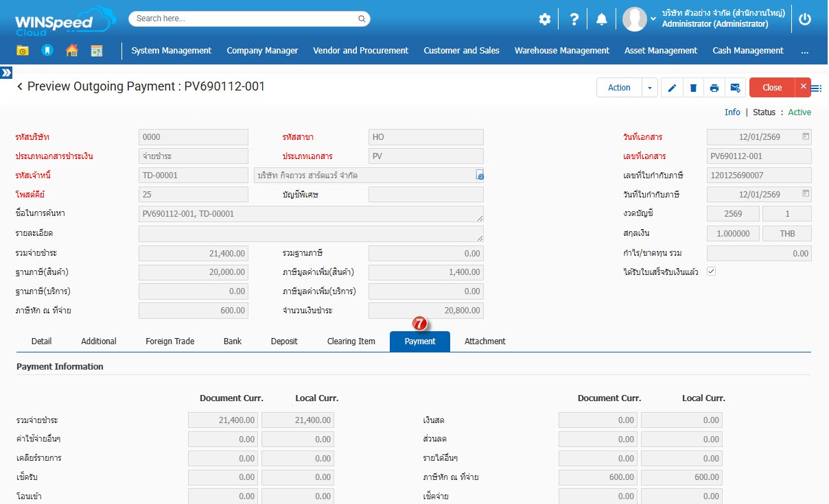829x504 pixels.
Task: Toggle the receipt received checkbox
Action: [x=711, y=272]
